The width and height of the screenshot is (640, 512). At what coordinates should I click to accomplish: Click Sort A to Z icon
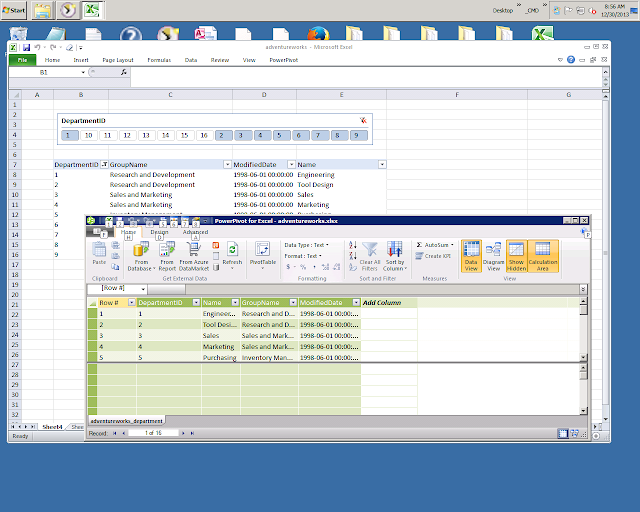353,245
